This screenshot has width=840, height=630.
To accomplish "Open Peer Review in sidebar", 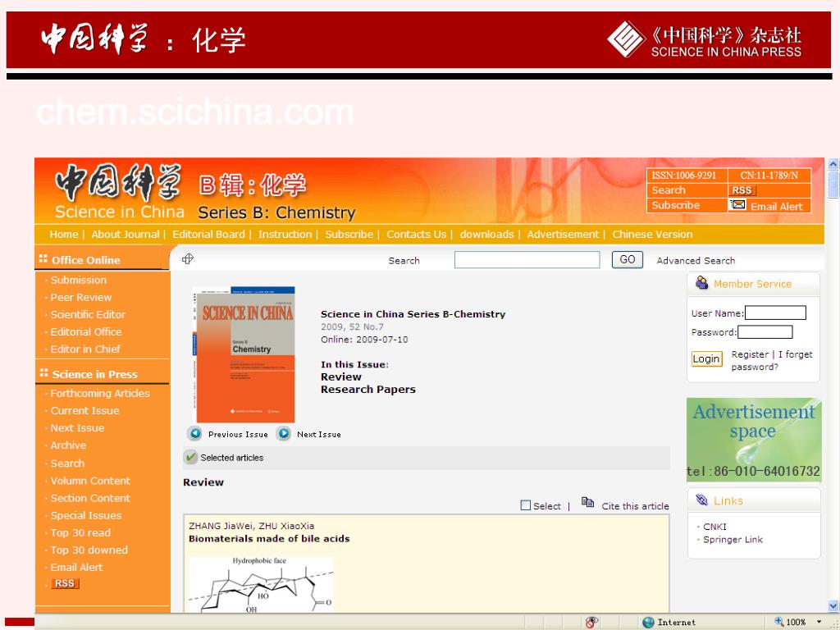I will 81,297.
